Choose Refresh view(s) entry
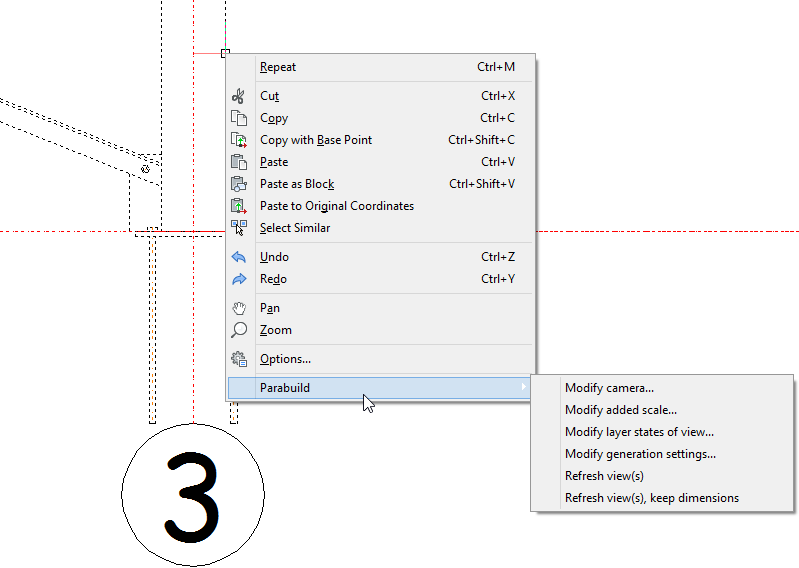 click(x=662, y=475)
